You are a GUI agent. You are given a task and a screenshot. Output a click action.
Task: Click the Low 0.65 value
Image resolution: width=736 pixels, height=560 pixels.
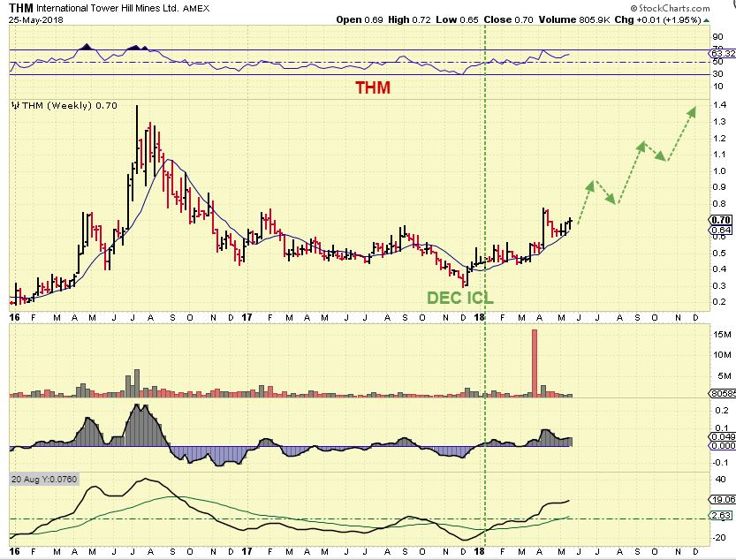tap(457, 19)
